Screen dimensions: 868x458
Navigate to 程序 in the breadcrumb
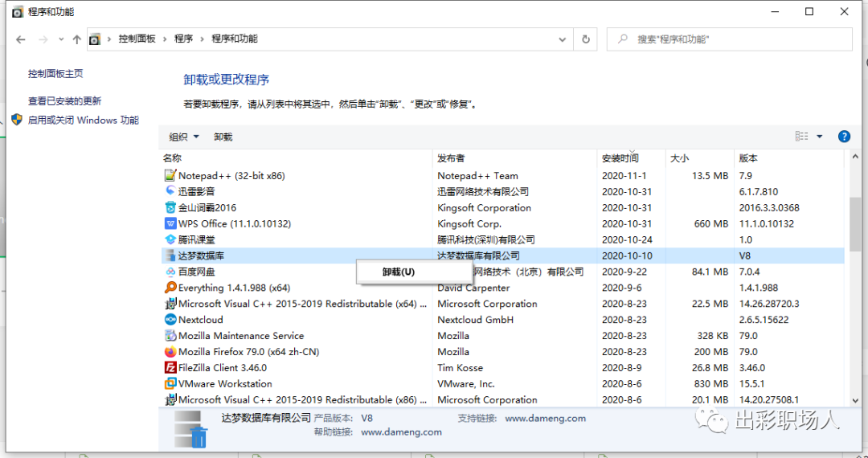coord(184,39)
